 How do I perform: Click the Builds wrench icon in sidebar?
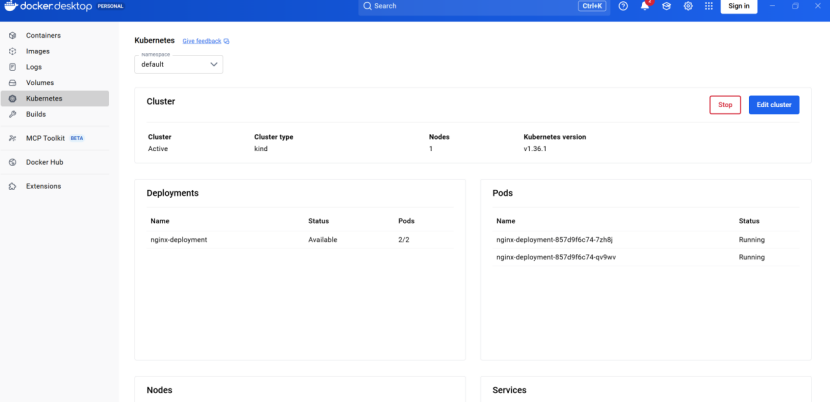coord(13,114)
